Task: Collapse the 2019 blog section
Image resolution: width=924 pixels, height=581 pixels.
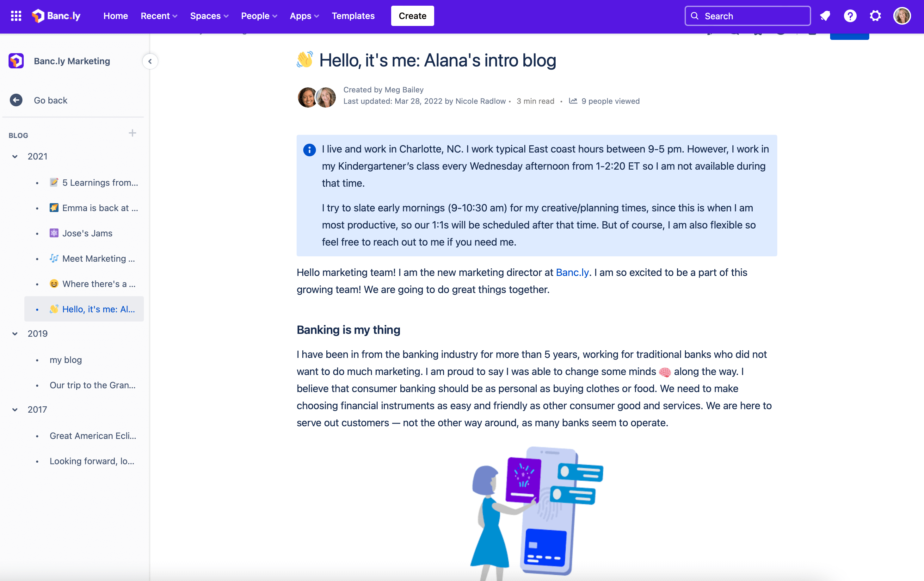Action: coord(15,333)
